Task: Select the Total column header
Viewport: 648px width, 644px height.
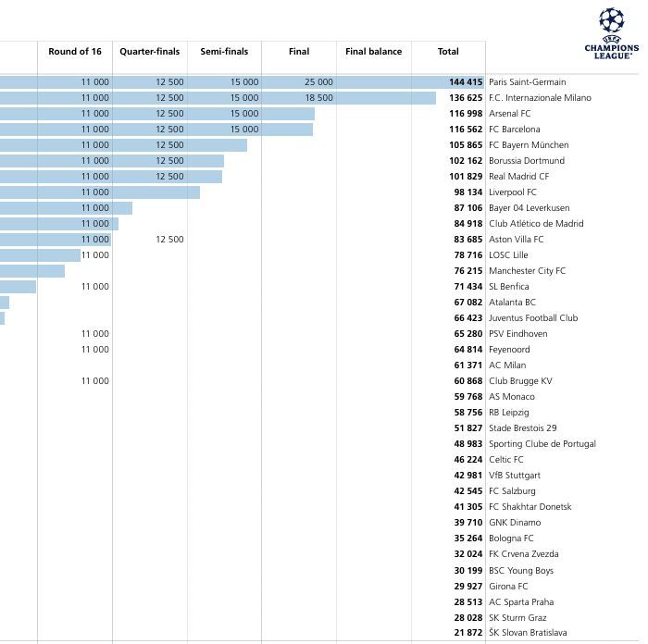Action: click(x=448, y=52)
